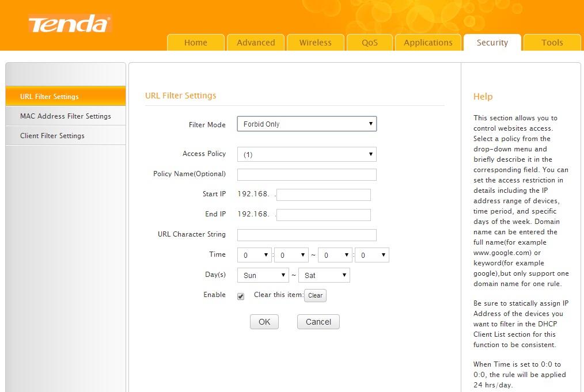Expand the Access Policy dropdown
Screen dimensions: 584x392
[306, 154]
